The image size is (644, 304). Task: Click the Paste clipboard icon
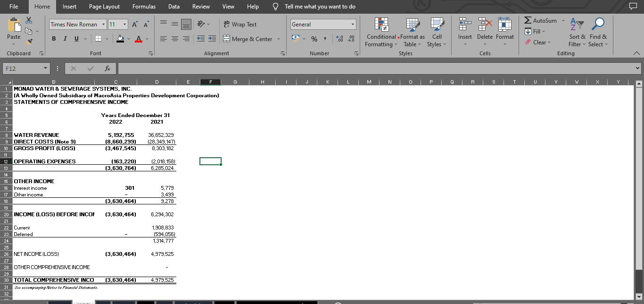tap(14, 26)
